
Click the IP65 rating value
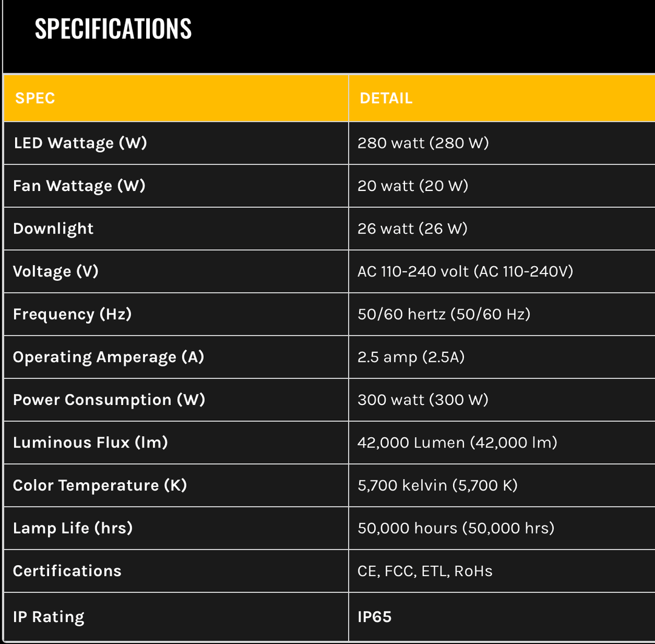click(375, 617)
